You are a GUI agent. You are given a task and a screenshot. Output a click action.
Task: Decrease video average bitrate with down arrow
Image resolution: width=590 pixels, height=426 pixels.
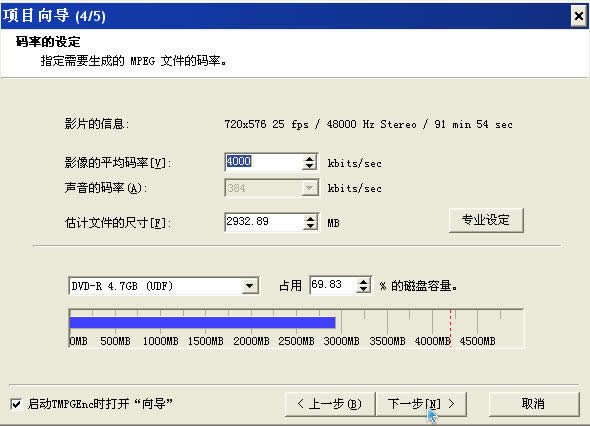[309, 166]
